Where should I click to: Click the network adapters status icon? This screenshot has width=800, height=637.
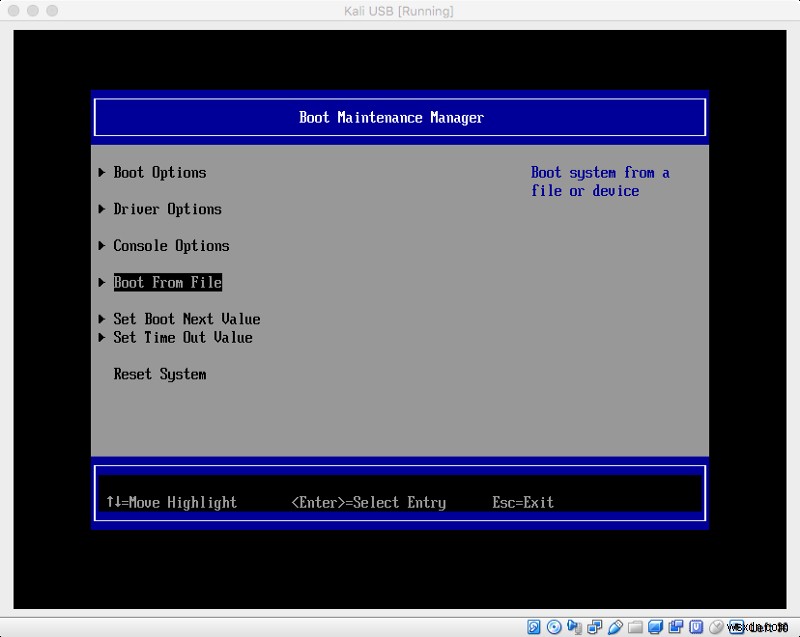coord(594,627)
